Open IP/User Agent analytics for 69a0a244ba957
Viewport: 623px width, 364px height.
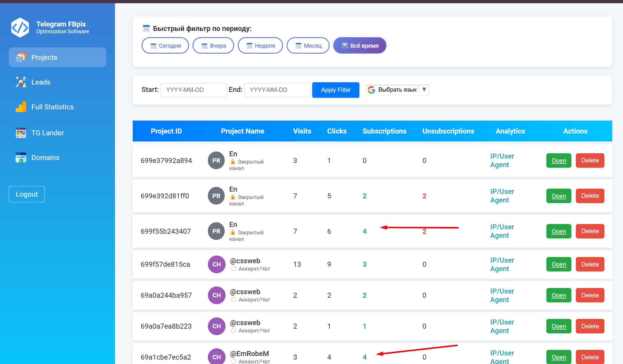coord(502,295)
